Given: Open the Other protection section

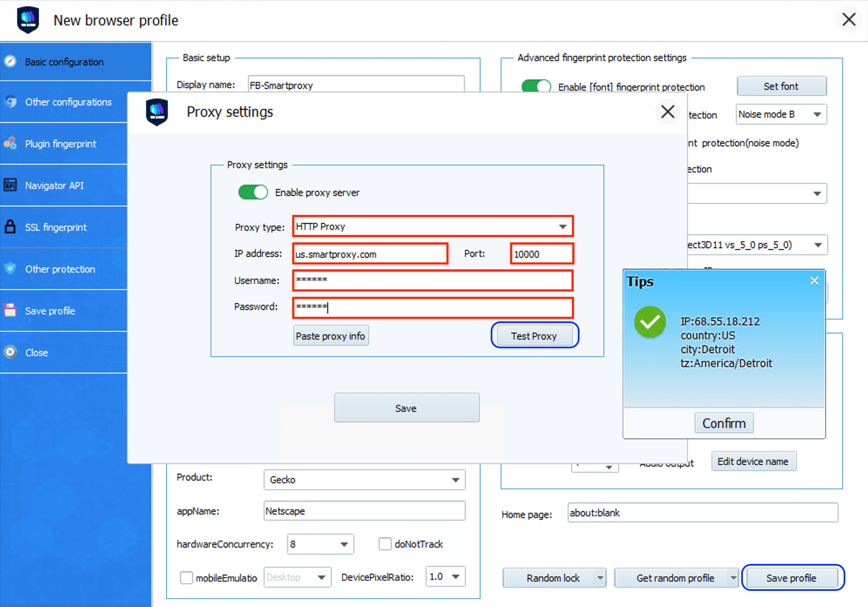Looking at the screenshot, I should [x=64, y=269].
